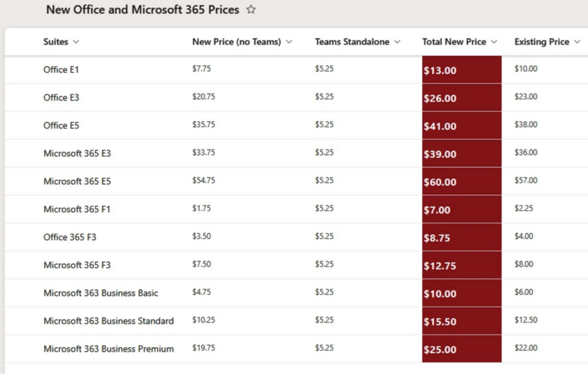
Task: Open Existing Price column dropdown chevron
Action: pyautogui.click(x=577, y=41)
